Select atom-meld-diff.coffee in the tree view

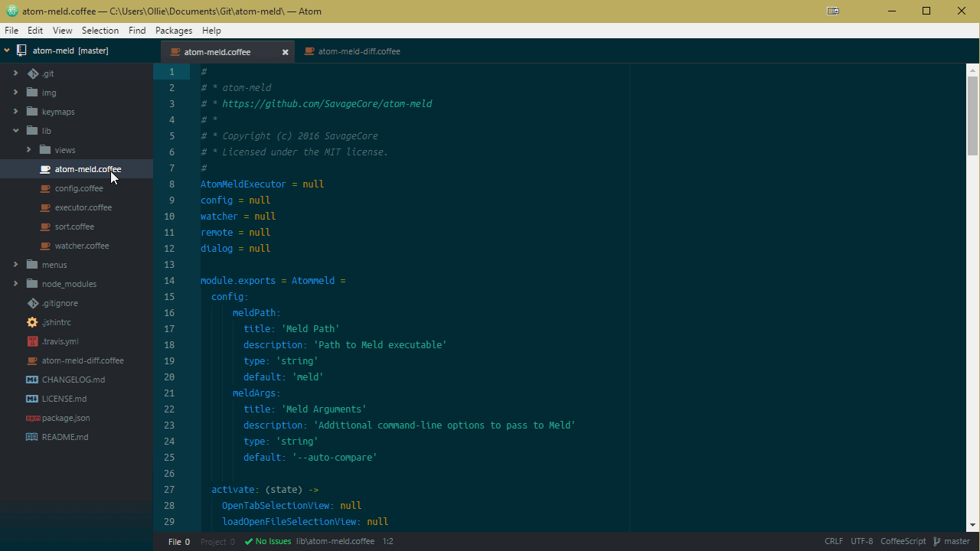tap(83, 360)
